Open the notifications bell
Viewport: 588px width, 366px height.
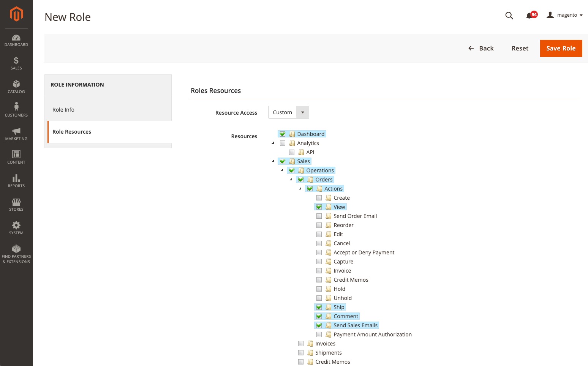pos(529,16)
